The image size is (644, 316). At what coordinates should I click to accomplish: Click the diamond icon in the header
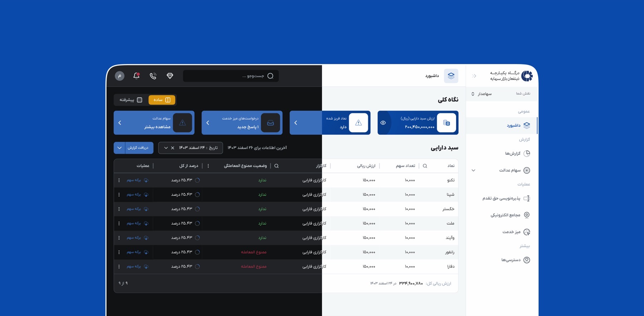click(x=170, y=76)
